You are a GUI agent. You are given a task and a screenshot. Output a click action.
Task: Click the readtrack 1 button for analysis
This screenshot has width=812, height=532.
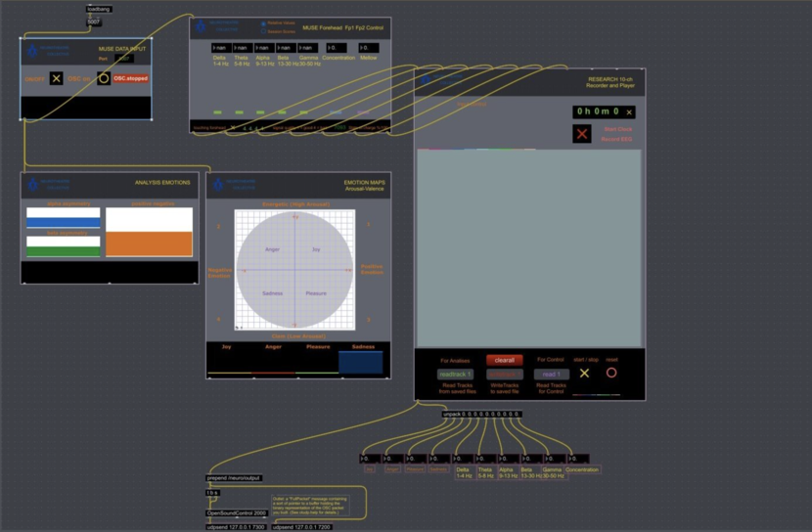455,375
